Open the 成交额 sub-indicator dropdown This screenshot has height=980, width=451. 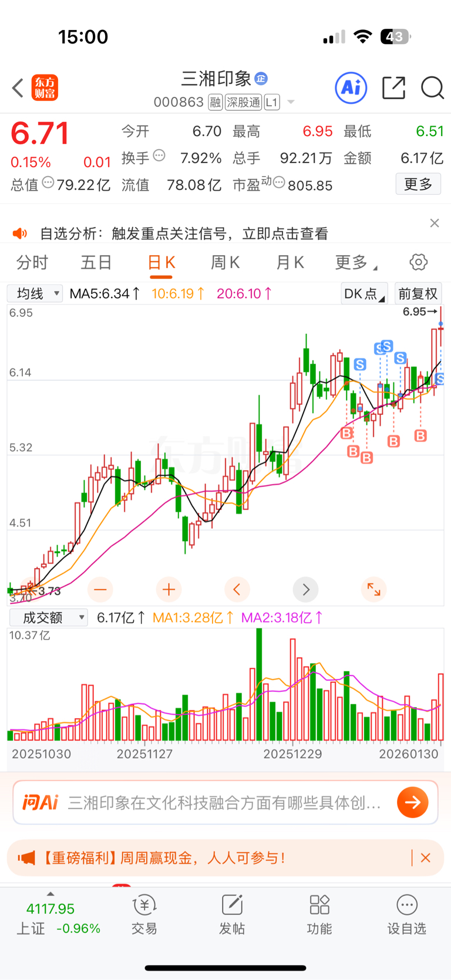click(49, 617)
